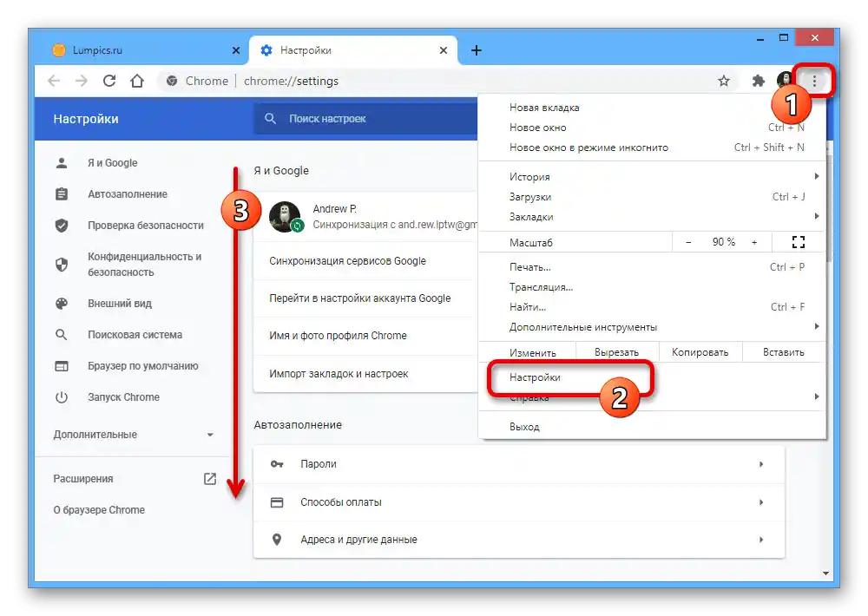Open Синхронизация сервисов Google row
Image resolution: width=868 pixels, height=616 pixels.
(x=365, y=261)
